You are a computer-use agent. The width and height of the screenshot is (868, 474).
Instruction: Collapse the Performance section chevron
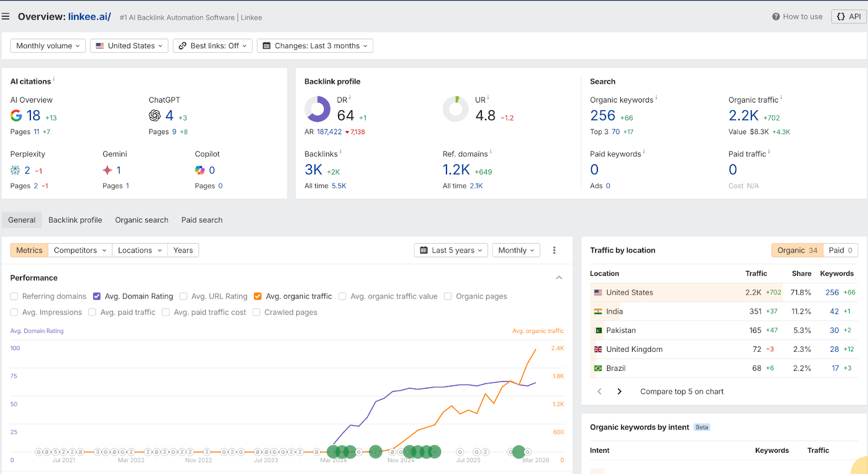tap(559, 278)
